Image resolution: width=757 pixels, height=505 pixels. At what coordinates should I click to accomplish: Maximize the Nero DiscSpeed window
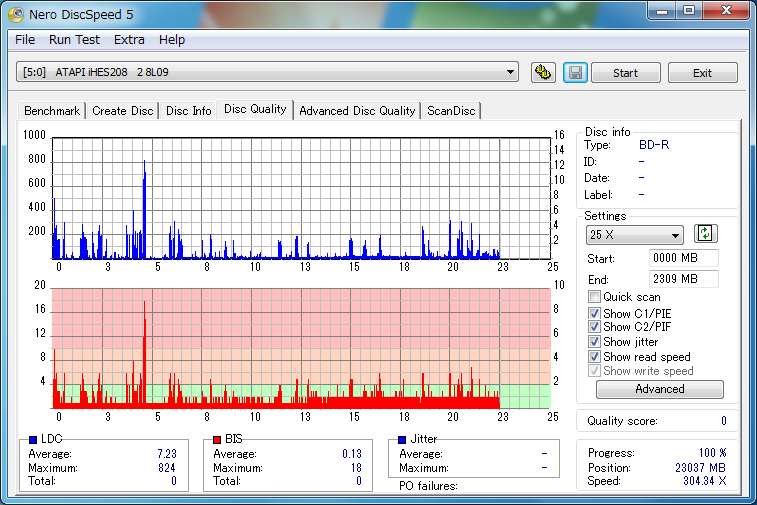689,11
